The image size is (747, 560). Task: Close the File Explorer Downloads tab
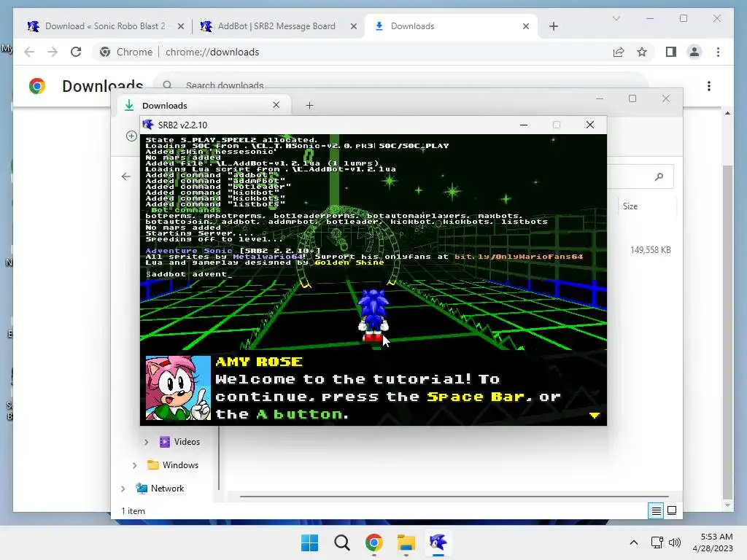point(276,105)
